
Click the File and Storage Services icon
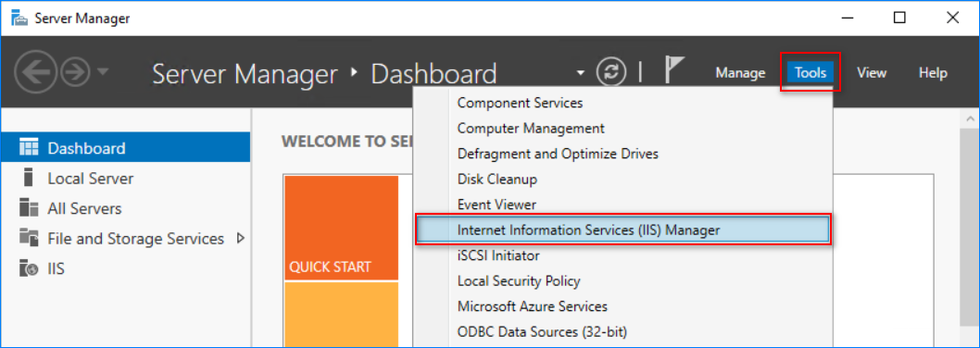pos(29,238)
